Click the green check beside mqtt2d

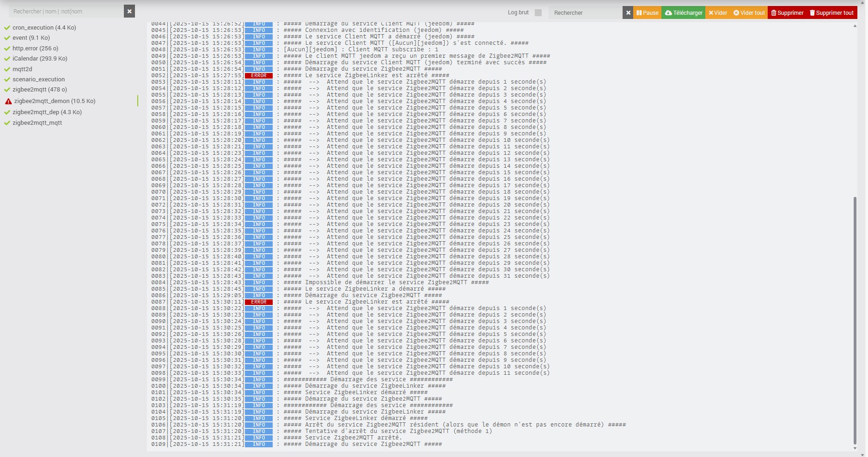7,69
